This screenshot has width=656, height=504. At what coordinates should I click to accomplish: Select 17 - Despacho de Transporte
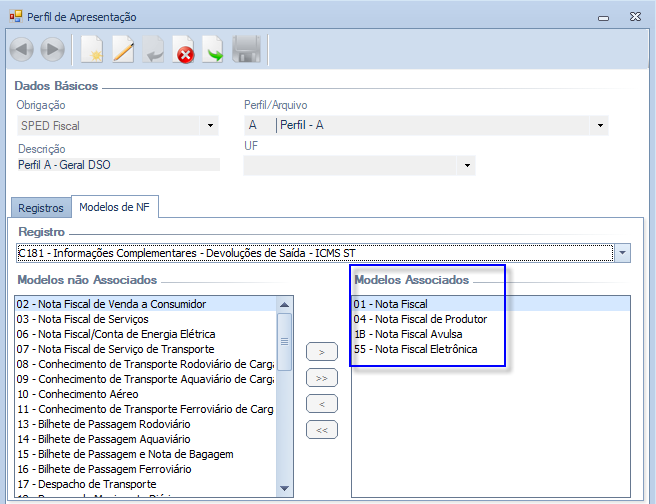pyautogui.click(x=145, y=484)
